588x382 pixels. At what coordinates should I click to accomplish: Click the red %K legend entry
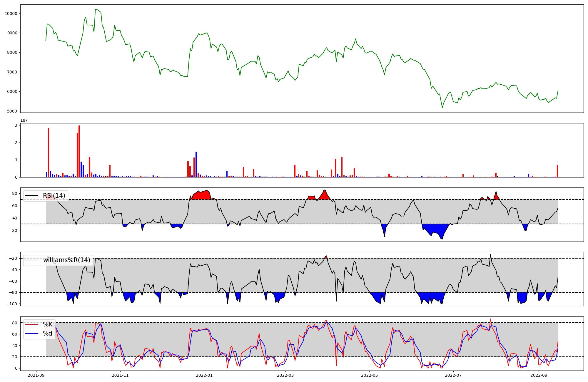pos(48,324)
